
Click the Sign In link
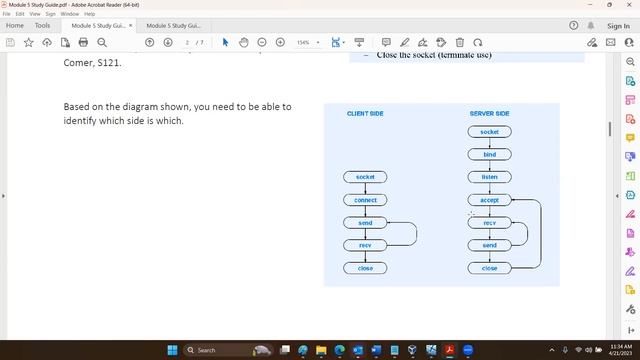pyautogui.click(x=618, y=26)
